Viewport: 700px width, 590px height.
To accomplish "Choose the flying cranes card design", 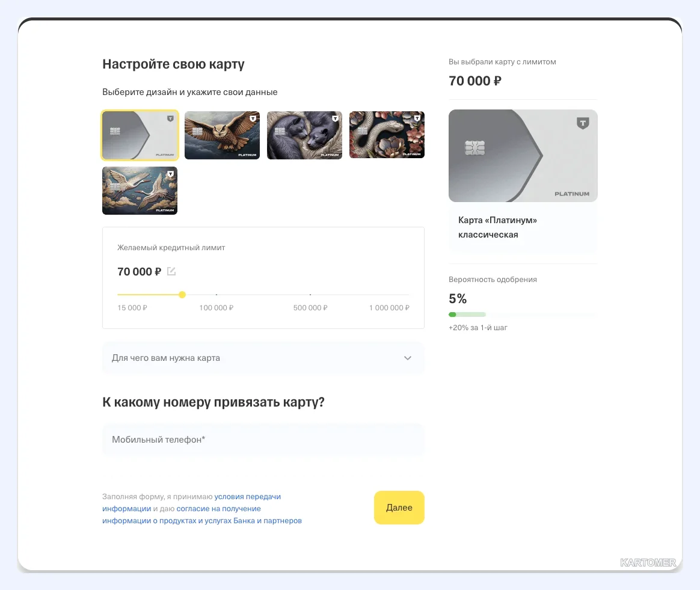I will [x=140, y=191].
